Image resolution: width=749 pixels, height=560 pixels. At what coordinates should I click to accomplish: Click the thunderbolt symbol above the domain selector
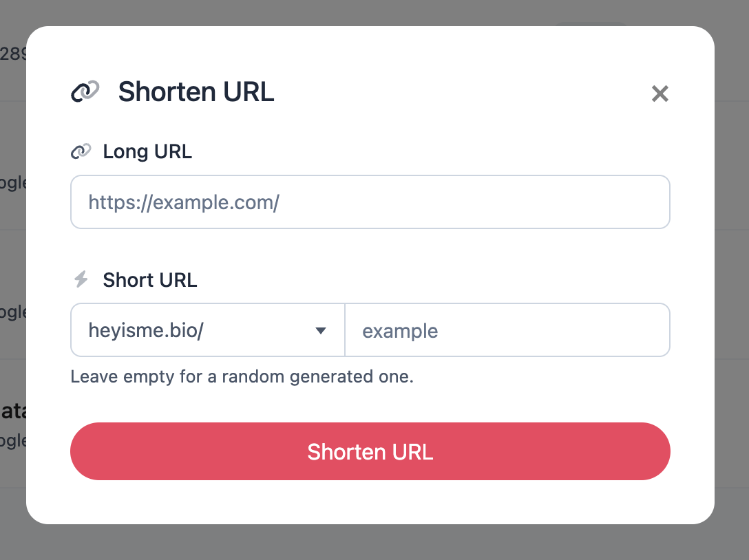(x=81, y=279)
